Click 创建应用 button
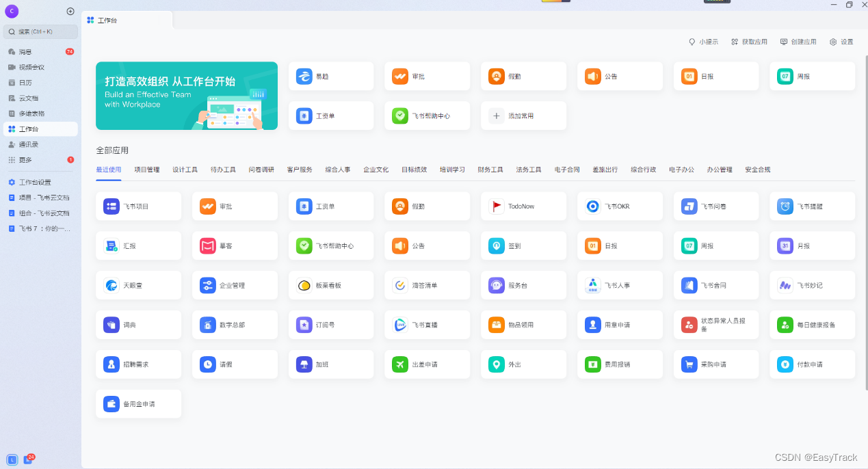Screen dimensions: 868x469 coord(798,42)
